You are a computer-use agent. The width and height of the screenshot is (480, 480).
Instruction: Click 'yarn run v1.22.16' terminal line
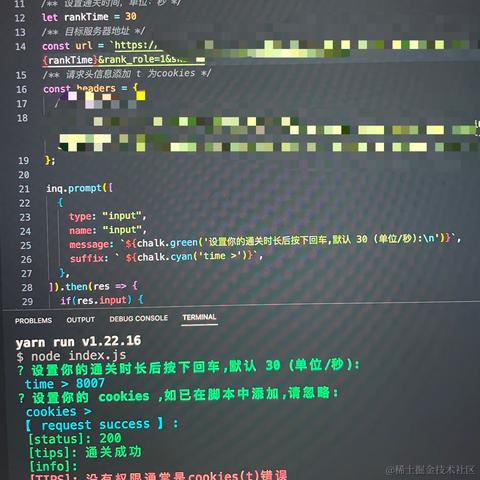pos(78,342)
